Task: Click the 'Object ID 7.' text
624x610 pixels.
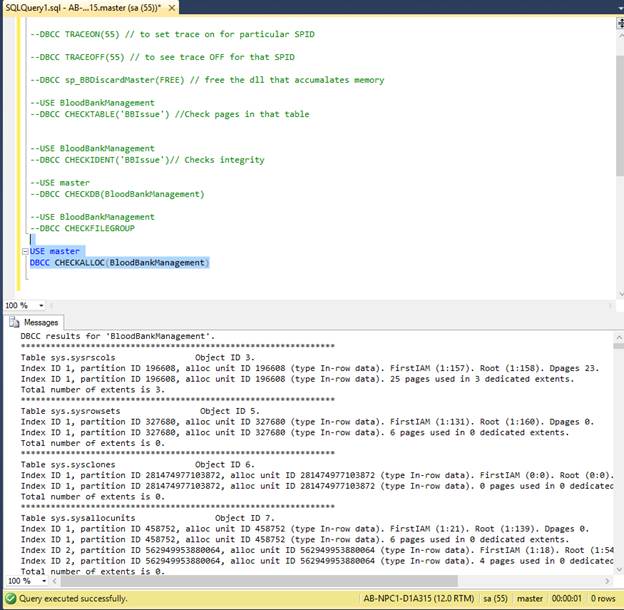Action: point(245,518)
